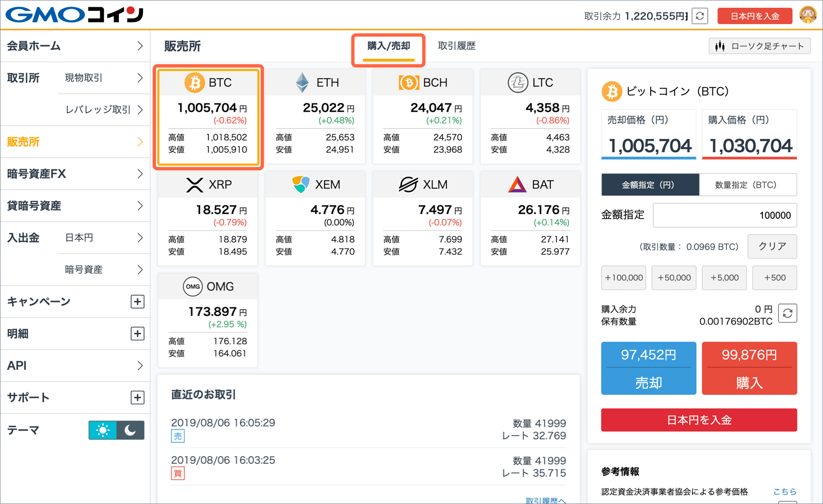Open こちら reference price link
Image resolution: width=823 pixels, height=504 pixels.
click(785, 492)
